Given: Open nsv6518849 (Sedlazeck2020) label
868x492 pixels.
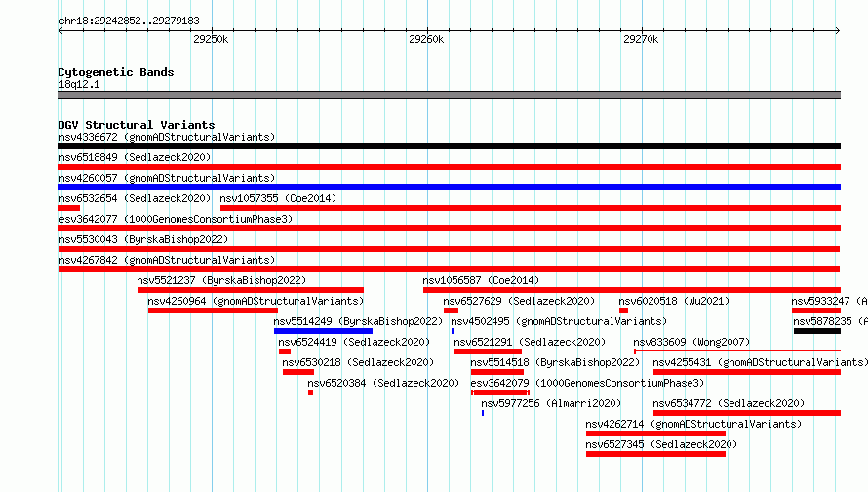Looking at the screenshot, I should 135,157.
